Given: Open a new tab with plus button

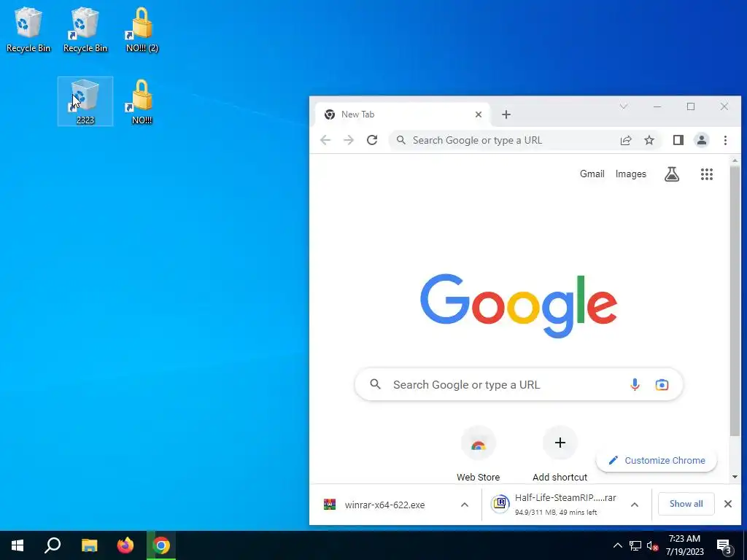Looking at the screenshot, I should point(506,114).
